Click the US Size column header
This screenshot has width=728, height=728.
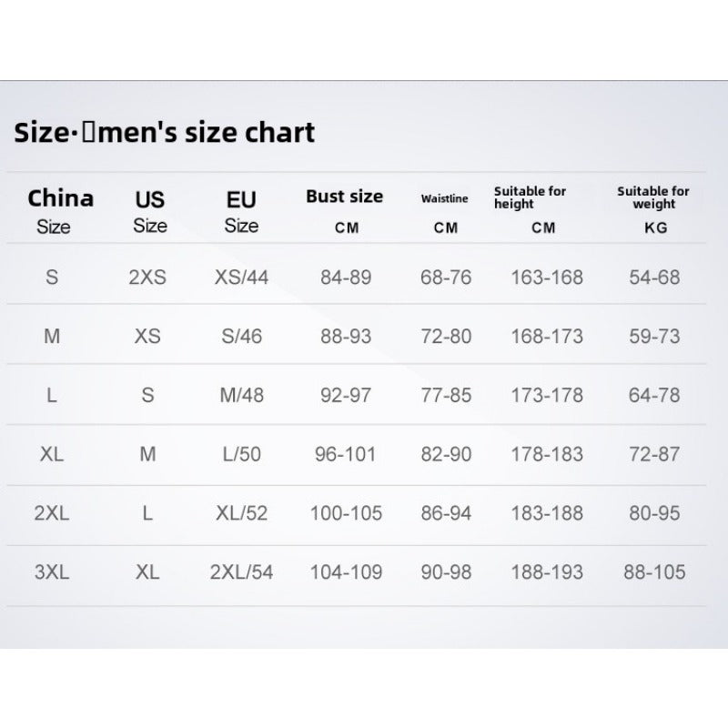(x=150, y=211)
